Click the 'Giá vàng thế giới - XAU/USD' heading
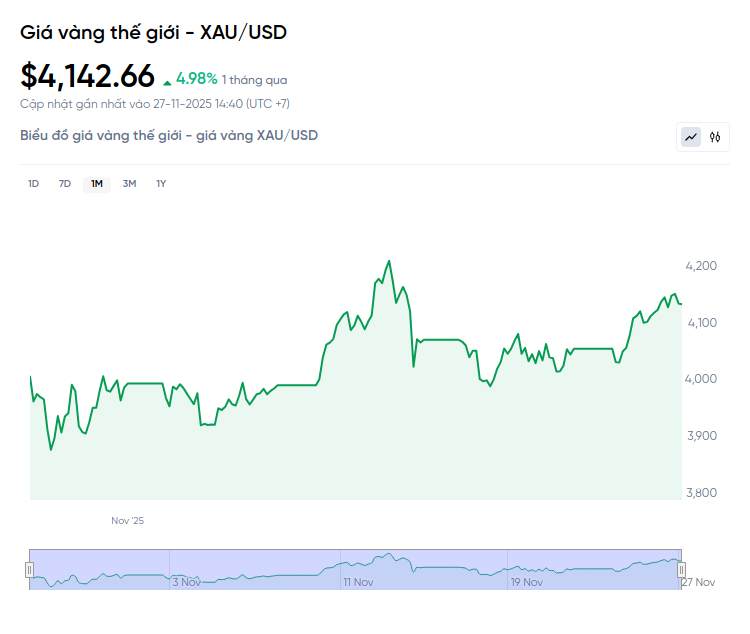750x634 pixels. (154, 33)
